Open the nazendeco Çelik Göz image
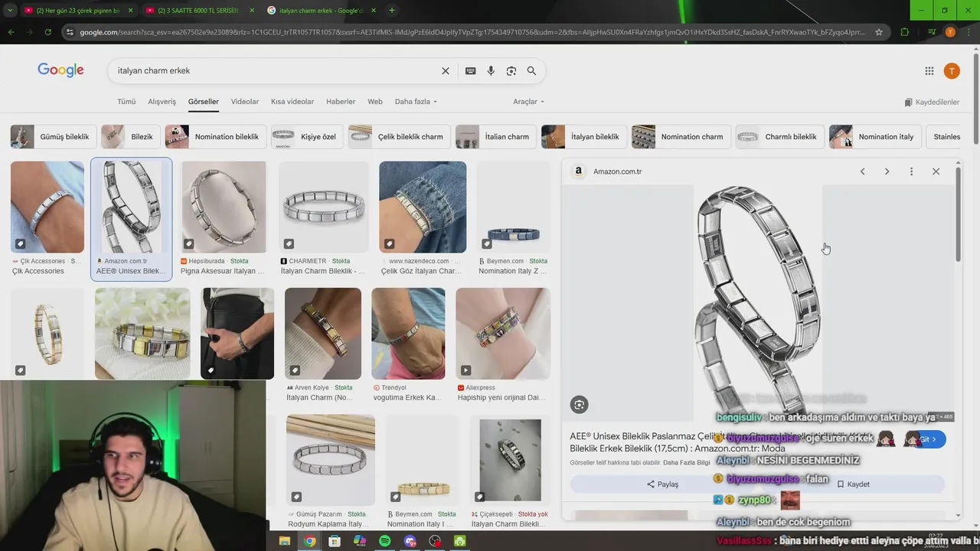980x551 pixels. 423,207
